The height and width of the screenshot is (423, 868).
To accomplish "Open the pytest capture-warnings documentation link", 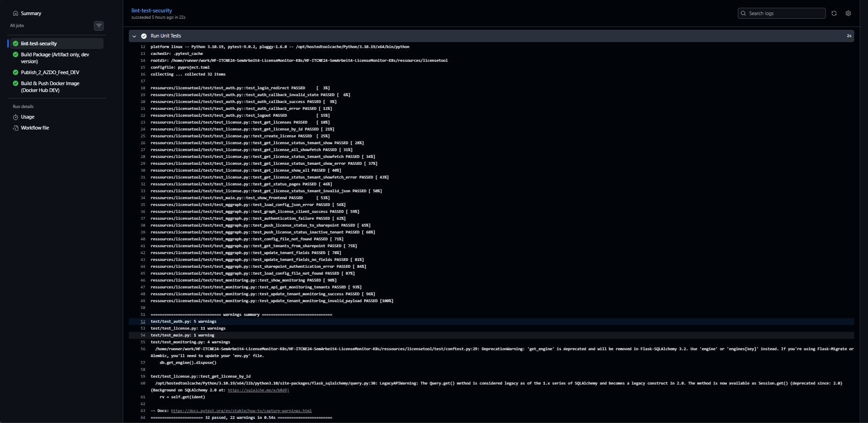I will [242, 411].
